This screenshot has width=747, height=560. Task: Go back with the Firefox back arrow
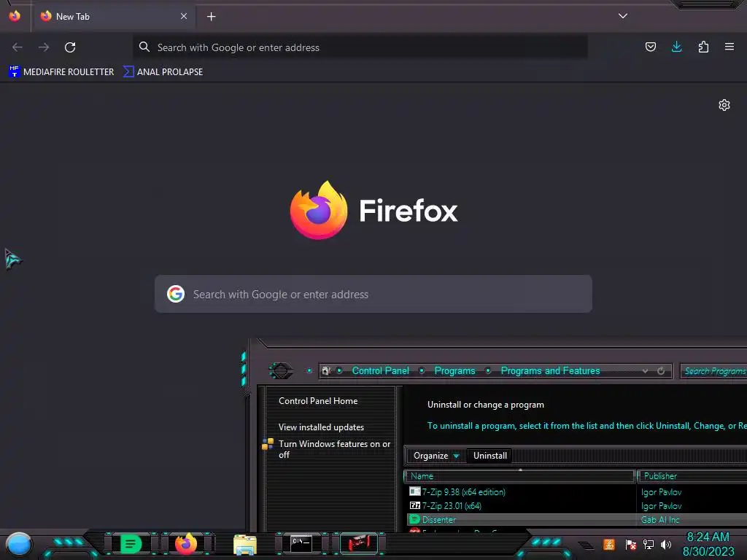pyautogui.click(x=18, y=47)
